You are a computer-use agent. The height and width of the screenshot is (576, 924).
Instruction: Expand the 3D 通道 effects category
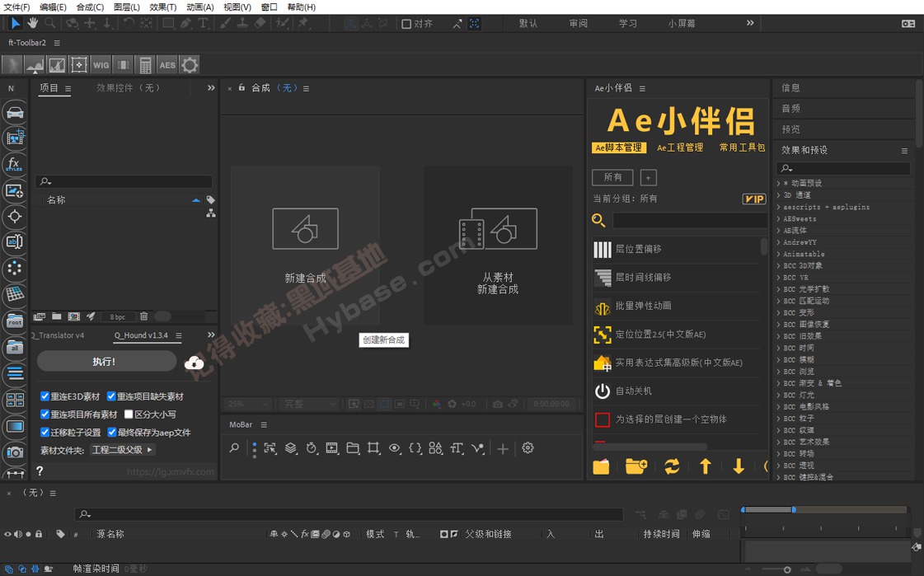coord(778,195)
